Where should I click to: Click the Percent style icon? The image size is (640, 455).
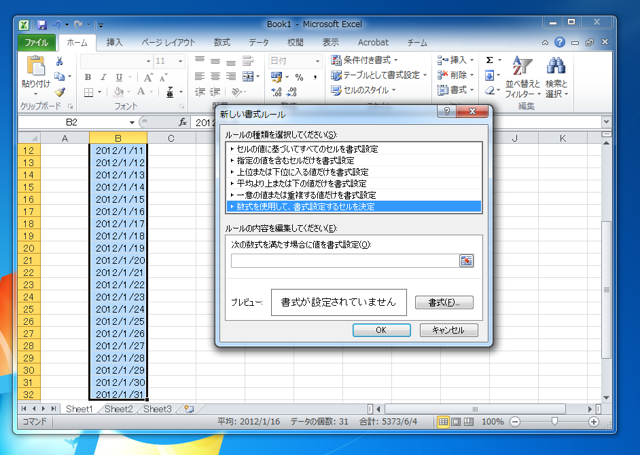299,77
